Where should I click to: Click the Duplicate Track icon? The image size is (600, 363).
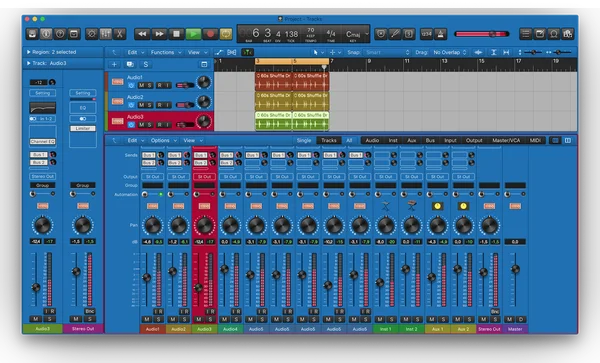(x=130, y=64)
